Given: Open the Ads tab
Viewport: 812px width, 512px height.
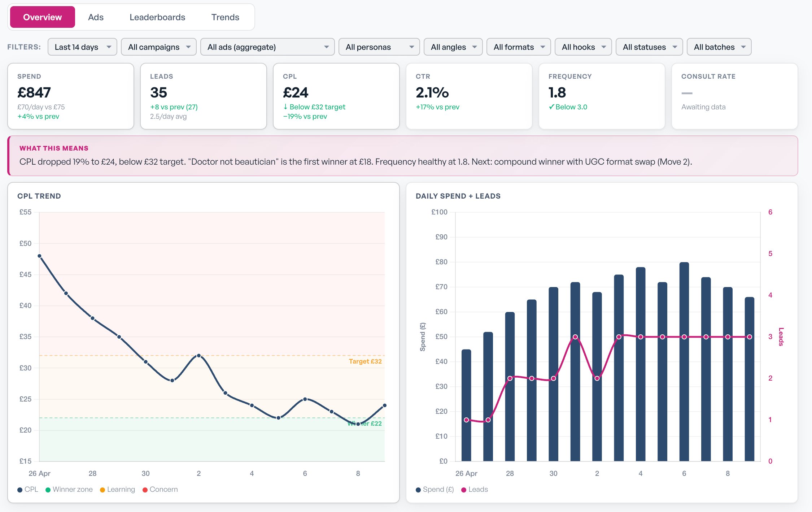Looking at the screenshot, I should coord(96,17).
